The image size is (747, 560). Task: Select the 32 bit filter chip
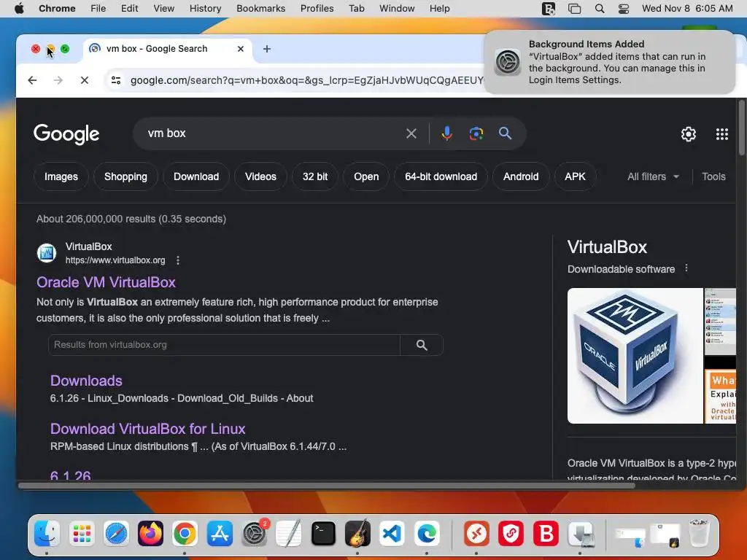click(x=315, y=176)
